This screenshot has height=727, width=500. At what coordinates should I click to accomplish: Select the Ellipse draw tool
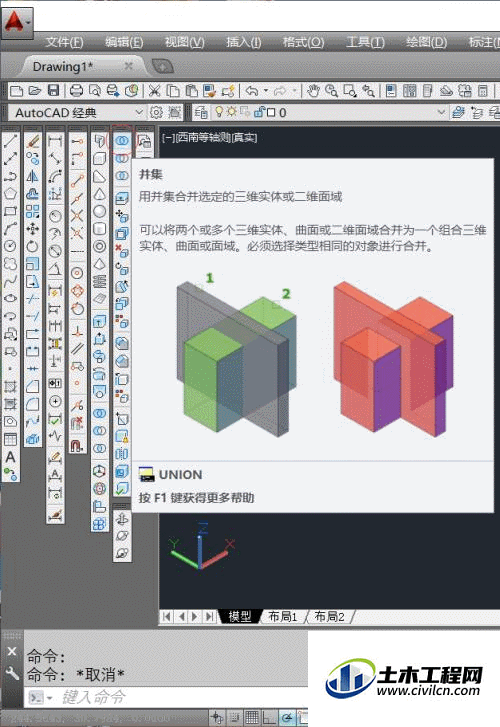click(x=10, y=299)
